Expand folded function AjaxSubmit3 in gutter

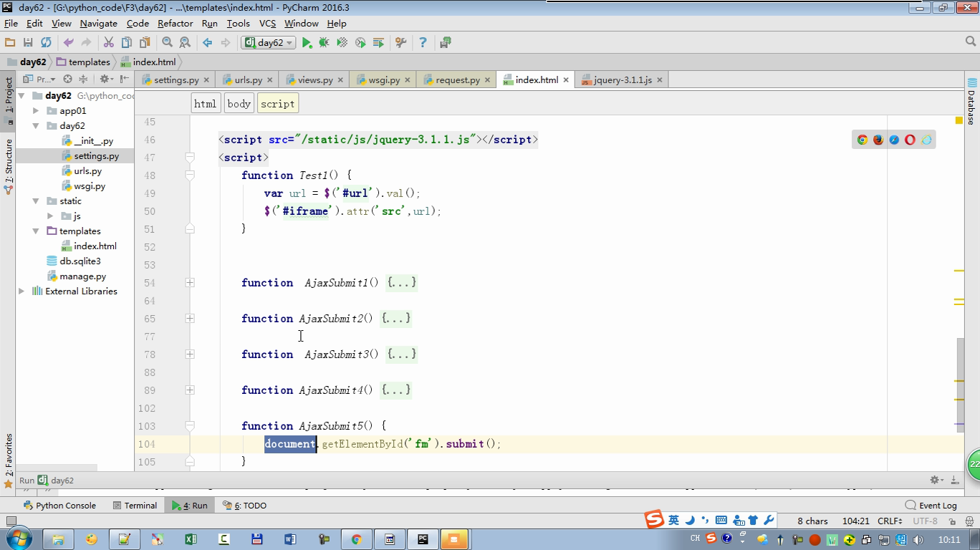[x=190, y=354]
